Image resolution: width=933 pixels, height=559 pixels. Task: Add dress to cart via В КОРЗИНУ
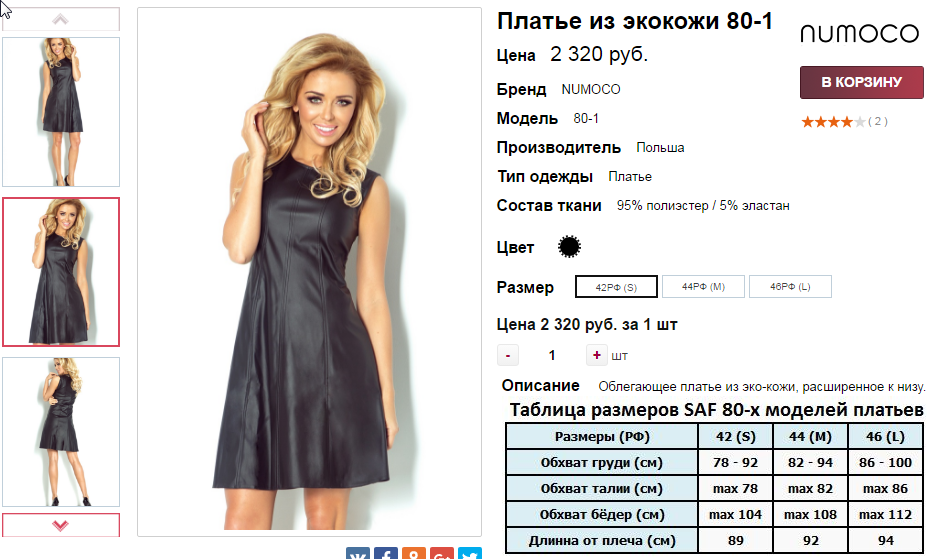(861, 82)
